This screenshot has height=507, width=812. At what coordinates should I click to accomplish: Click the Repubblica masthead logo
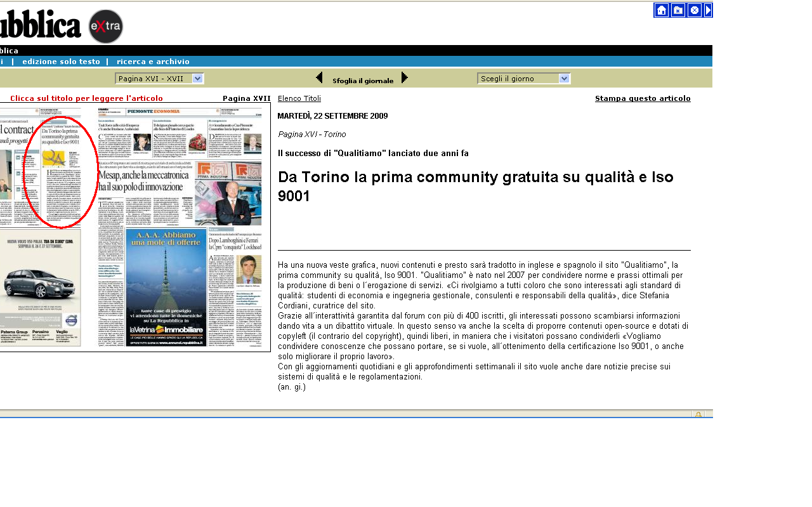tap(41, 25)
